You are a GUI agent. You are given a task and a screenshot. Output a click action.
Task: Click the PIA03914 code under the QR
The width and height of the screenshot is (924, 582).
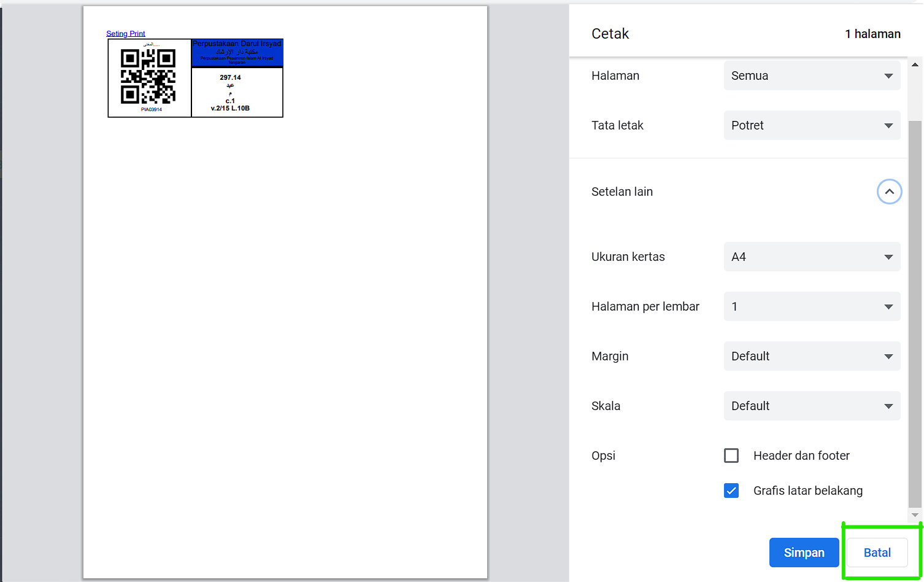(152, 109)
